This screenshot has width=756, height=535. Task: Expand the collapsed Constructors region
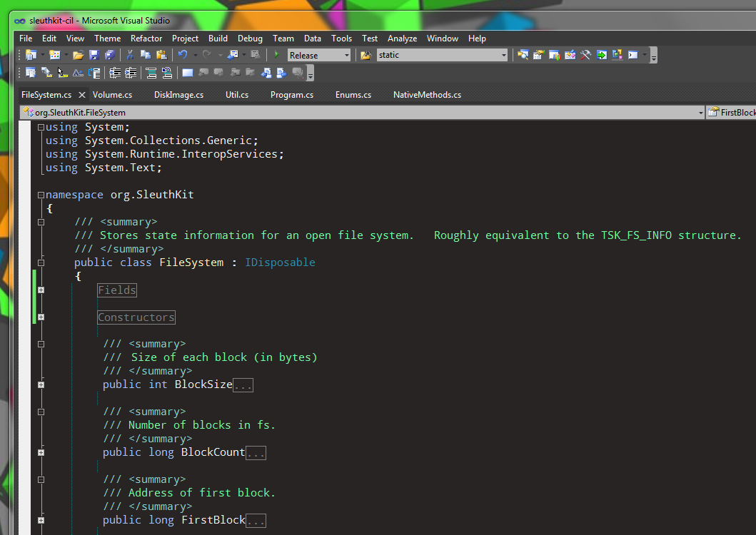pyautogui.click(x=41, y=317)
